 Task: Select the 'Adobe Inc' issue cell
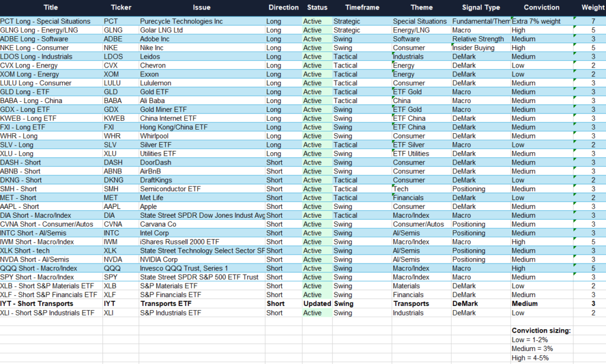pyautogui.click(x=202, y=39)
